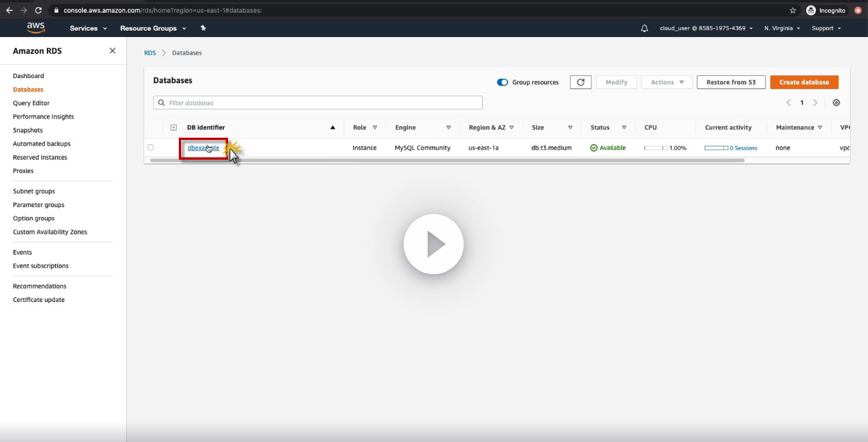The image size is (868, 442).
Task: Close the Amazon RDS sidebar
Action: (x=112, y=51)
